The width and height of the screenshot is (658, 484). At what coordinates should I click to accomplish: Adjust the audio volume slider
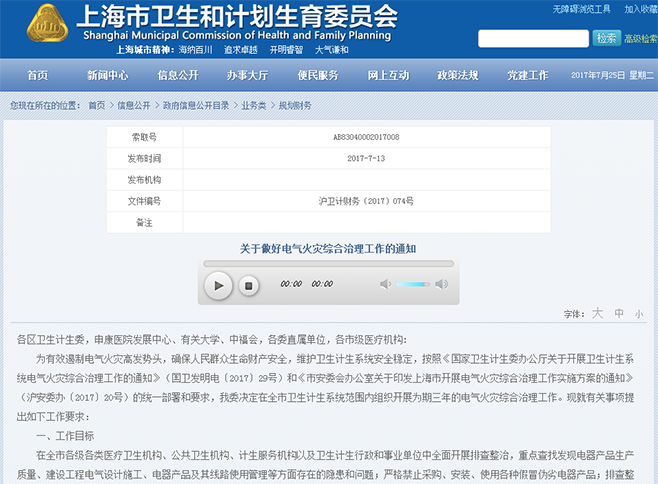click(x=412, y=284)
